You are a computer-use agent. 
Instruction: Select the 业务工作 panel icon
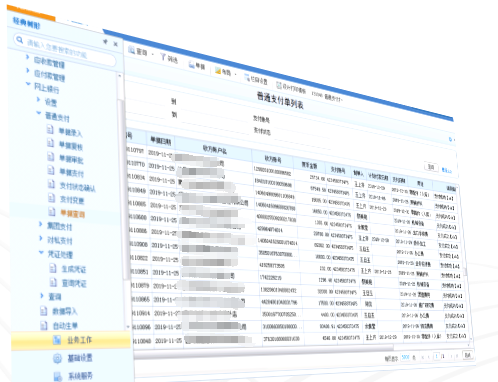pos(57,340)
